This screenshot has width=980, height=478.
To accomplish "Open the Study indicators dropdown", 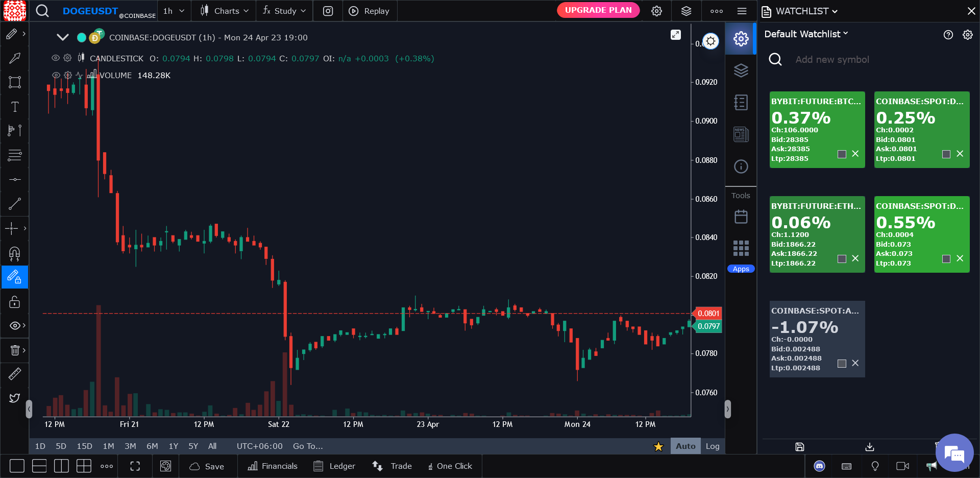I will [x=284, y=11].
